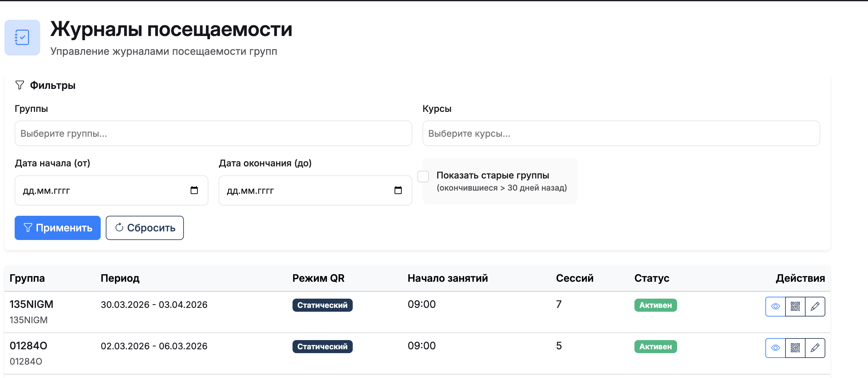Expand the Выберите группы dropdown
The height and width of the screenshot is (378, 868).
tap(213, 134)
